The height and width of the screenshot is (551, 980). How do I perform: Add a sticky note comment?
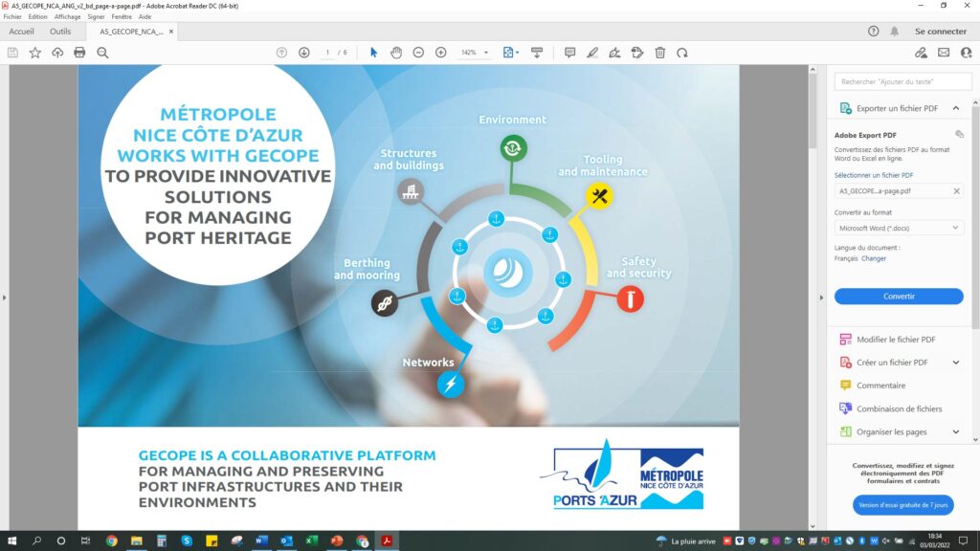[570, 54]
